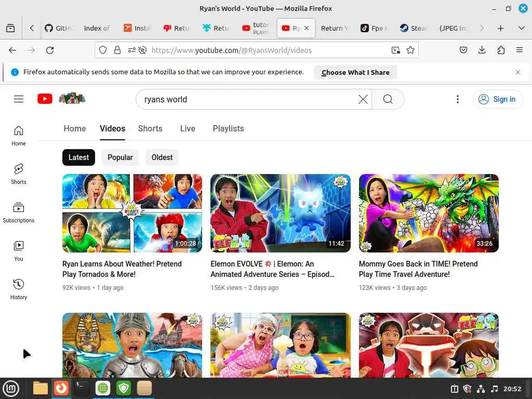Open the red robot Elemon thumbnail

pos(429,345)
